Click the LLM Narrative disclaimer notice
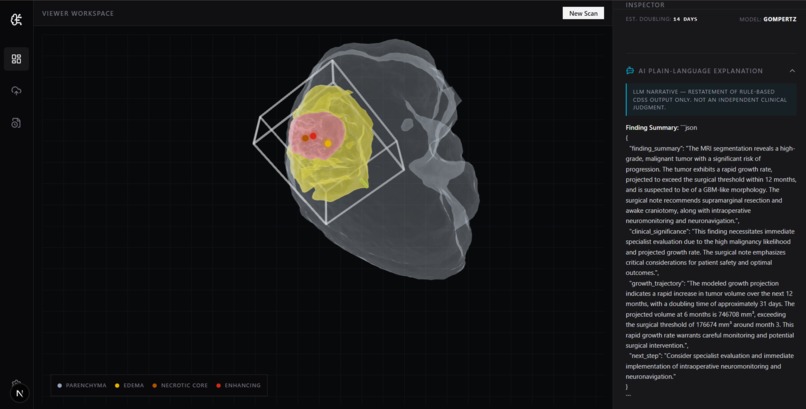The width and height of the screenshot is (806, 409). pyautogui.click(x=711, y=100)
